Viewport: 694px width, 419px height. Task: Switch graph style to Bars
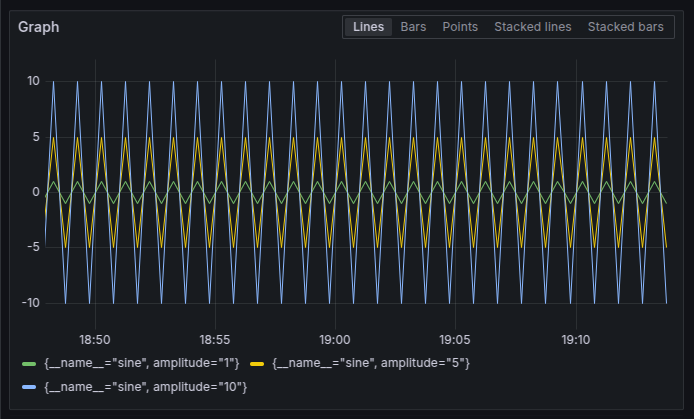click(x=413, y=27)
